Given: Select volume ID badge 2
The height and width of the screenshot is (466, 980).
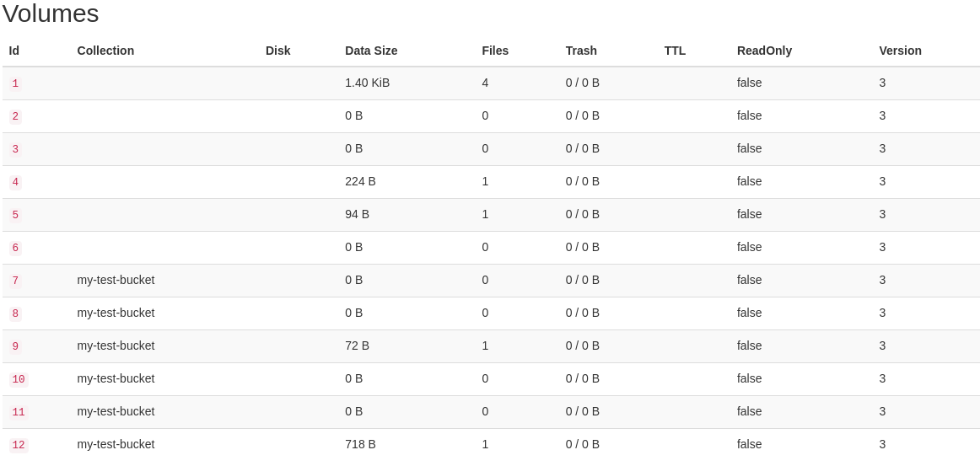Looking at the screenshot, I should pos(15,116).
